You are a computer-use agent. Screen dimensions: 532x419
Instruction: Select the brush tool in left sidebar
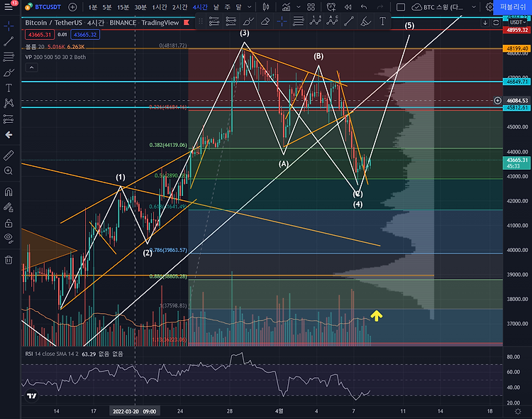coord(9,72)
